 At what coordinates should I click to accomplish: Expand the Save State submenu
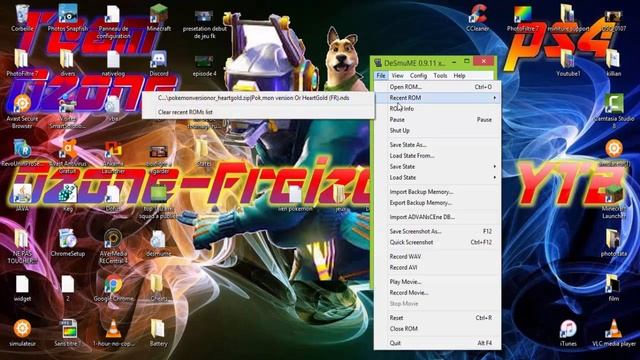pos(438,167)
